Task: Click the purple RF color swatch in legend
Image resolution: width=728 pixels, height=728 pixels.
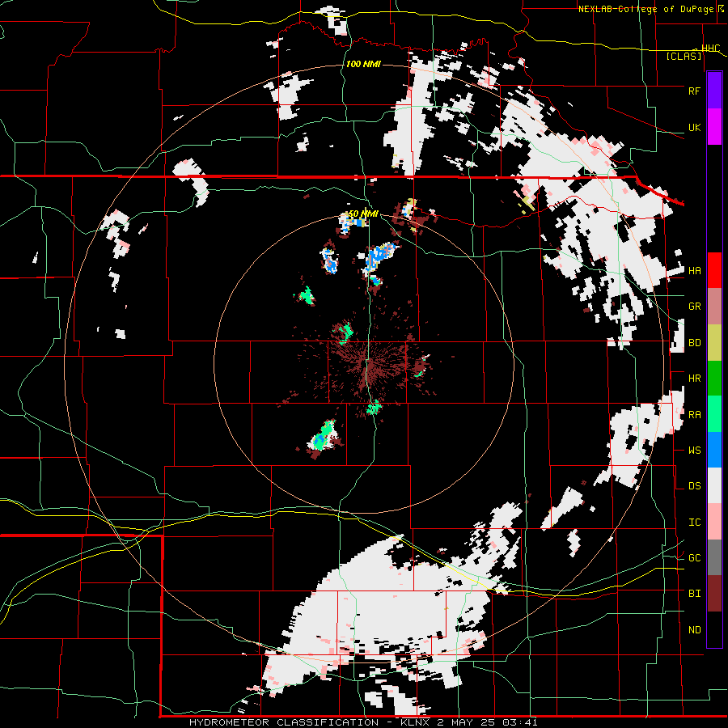Action: (x=714, y=91)
